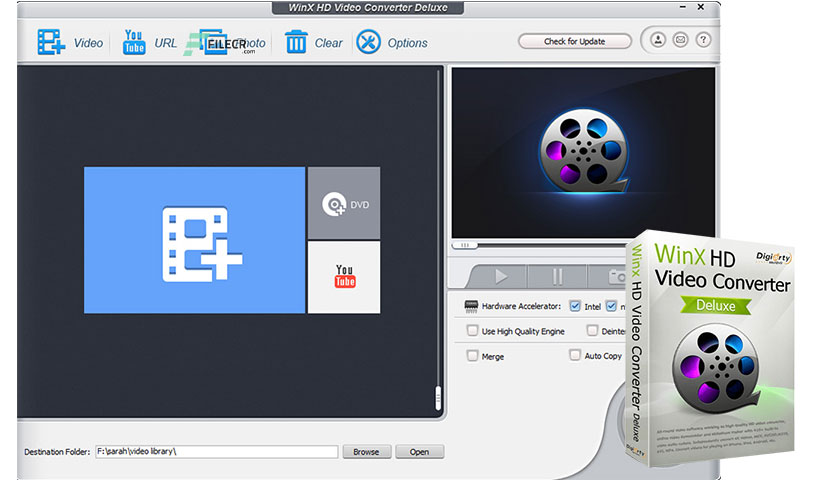Viewport: 836px width, 484px height.
Task: Click the Destination Folder path field
Action: 216,451
